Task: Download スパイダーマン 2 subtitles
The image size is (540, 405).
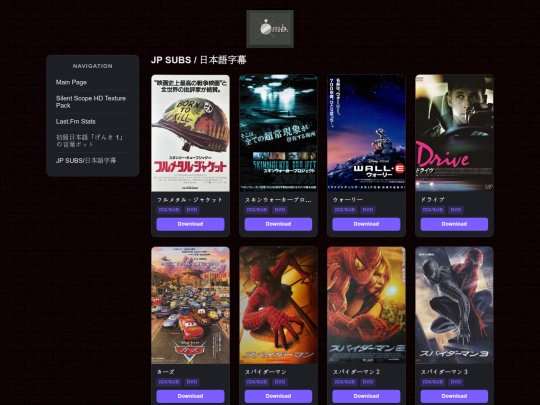Action: pos(366,396)
